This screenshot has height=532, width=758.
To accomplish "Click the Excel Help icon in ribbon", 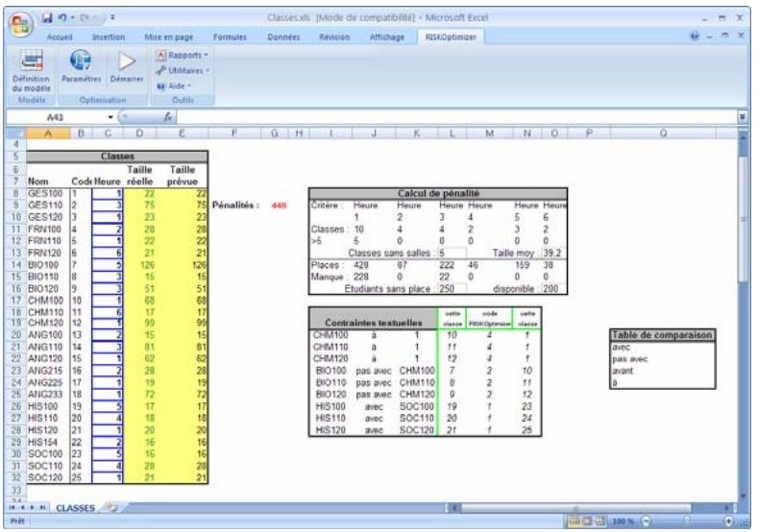I will 695,36.
